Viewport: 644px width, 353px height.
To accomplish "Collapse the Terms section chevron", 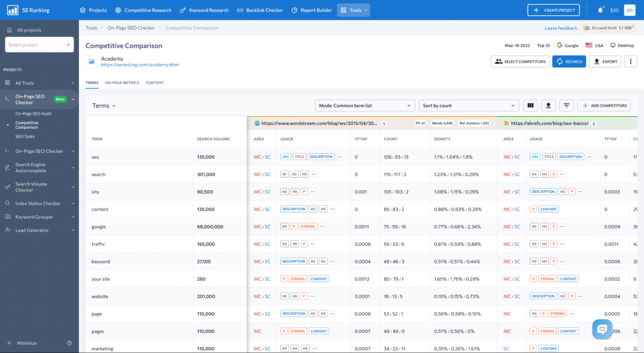I will point(114,106).
